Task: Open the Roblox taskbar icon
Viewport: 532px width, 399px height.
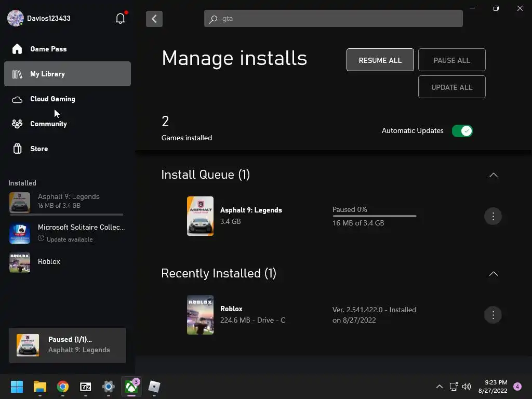Action: [x=154, y=387]
